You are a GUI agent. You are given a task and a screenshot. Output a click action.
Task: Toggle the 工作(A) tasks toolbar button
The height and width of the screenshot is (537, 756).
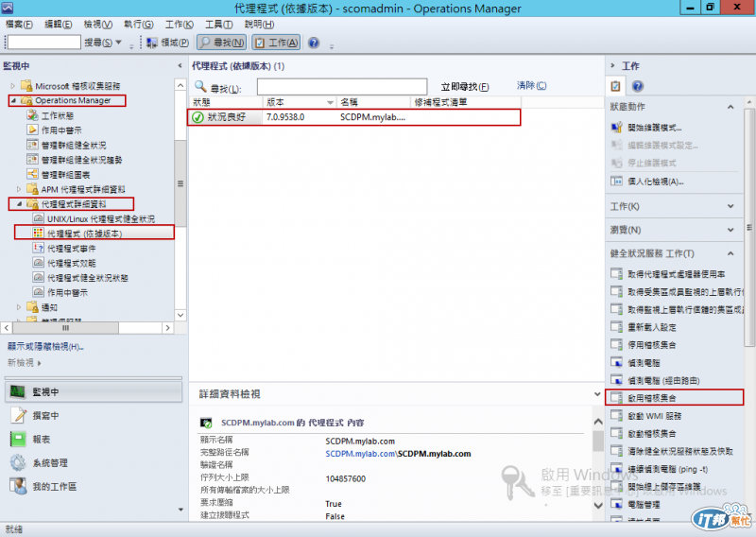coord(276,43)
